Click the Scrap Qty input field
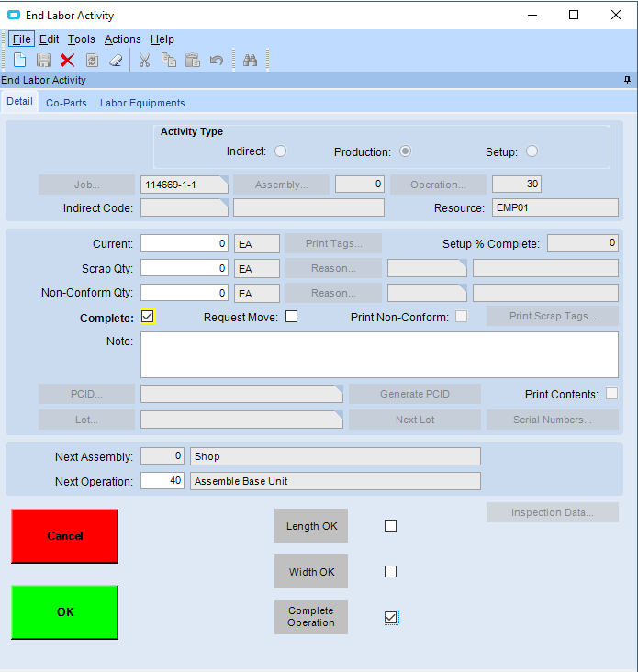This screenshot has width=638, height=672. click(184, 268)
